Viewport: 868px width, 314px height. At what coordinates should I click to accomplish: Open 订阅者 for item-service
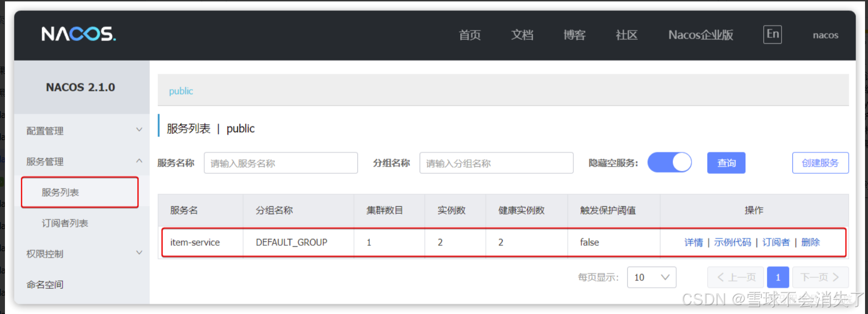tap(776, 242)
